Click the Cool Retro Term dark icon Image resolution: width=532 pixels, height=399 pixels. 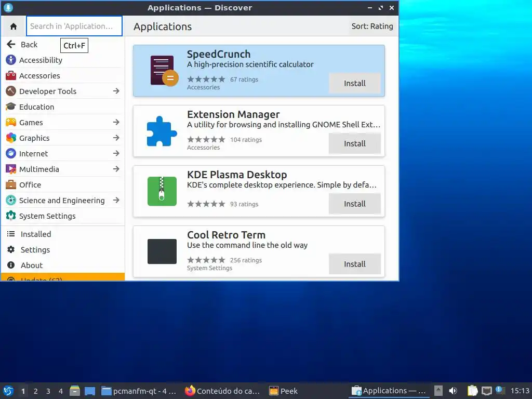tap(162, 251)
